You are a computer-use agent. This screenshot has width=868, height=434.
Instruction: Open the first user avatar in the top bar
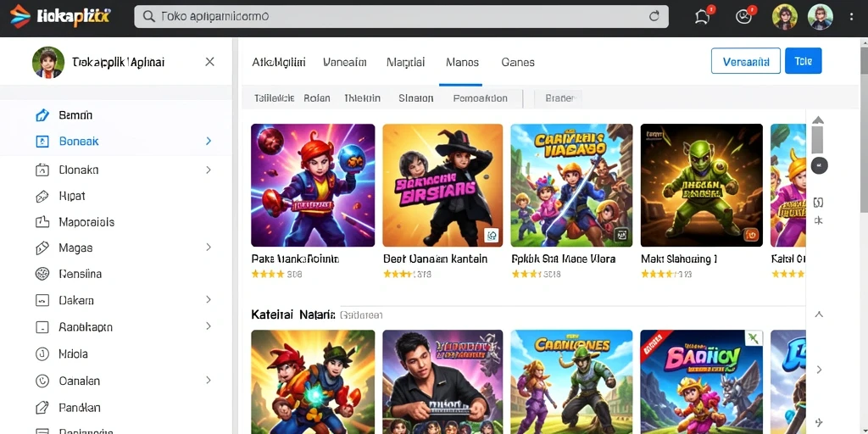[x=784, y=17]
